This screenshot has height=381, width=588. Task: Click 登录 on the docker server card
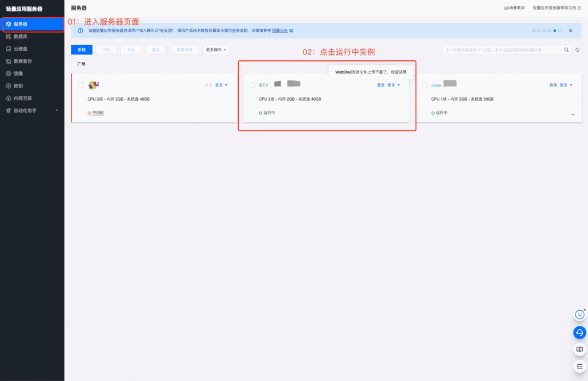553,85
